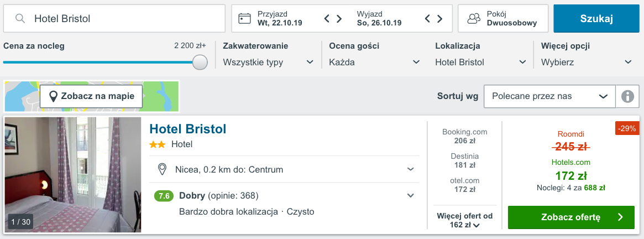Click the price per night slider handle
The image size is (644, 239).
pos(200,62)
